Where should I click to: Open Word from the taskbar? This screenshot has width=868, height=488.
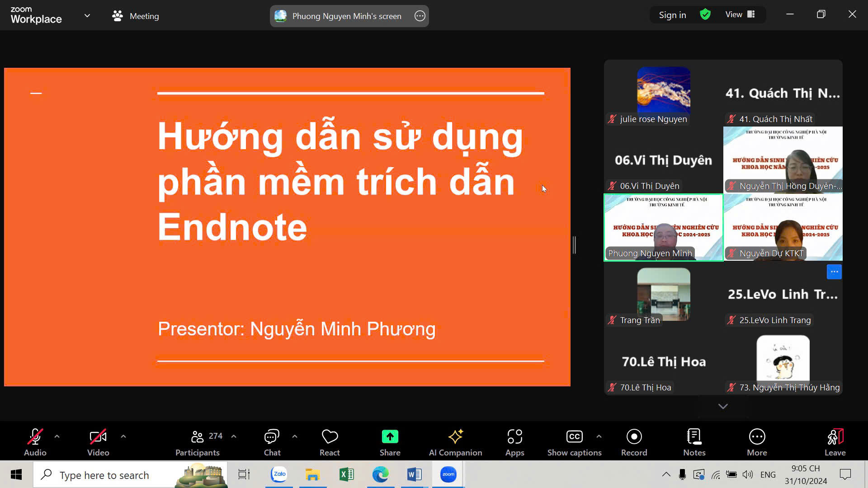[x=414, y=474]
